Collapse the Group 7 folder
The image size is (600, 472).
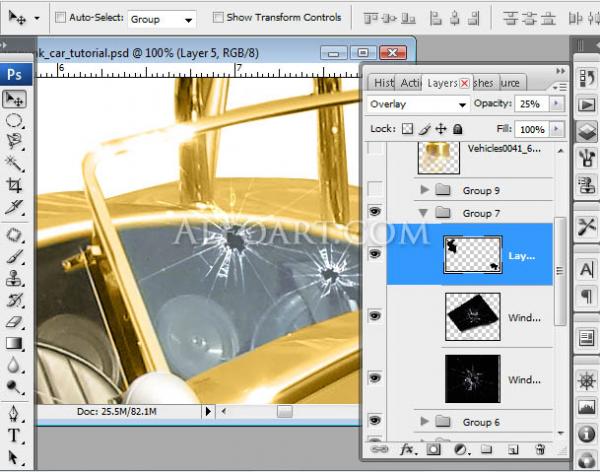425,213
